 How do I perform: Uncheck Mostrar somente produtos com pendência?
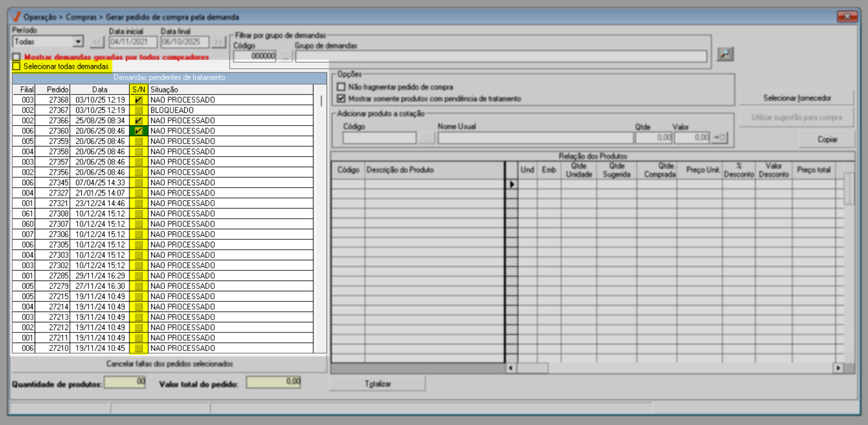point(341,98)
